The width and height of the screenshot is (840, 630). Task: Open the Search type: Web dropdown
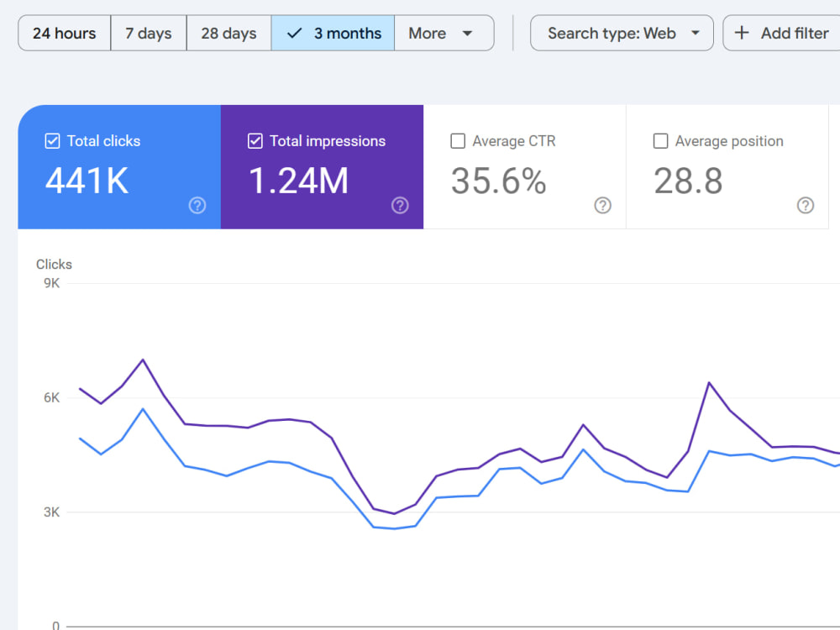pyautogui.click(x=622, y=34)
